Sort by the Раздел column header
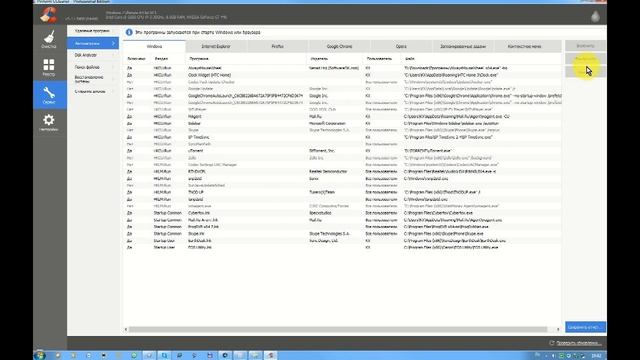 (161, 59)
